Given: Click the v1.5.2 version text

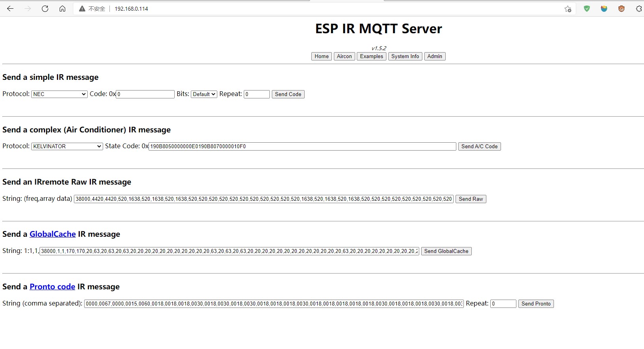Looking at the screenshot, I should 379,48.
